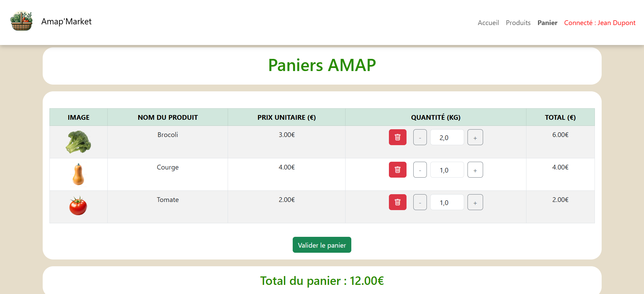Click the Tomate product image
The image size is (644, 294).
(78, 207)
